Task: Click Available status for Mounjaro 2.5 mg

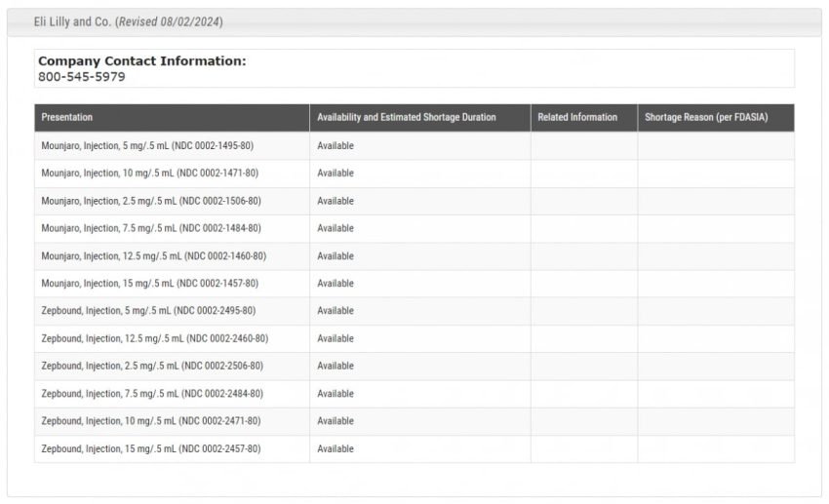Action: pos(336,201)
